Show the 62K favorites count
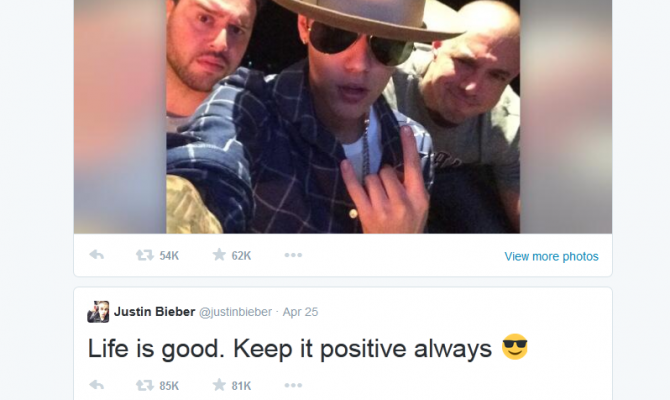The height and width of the screenshot is (400, 670). pyautogui.click(x=241, y=256)
